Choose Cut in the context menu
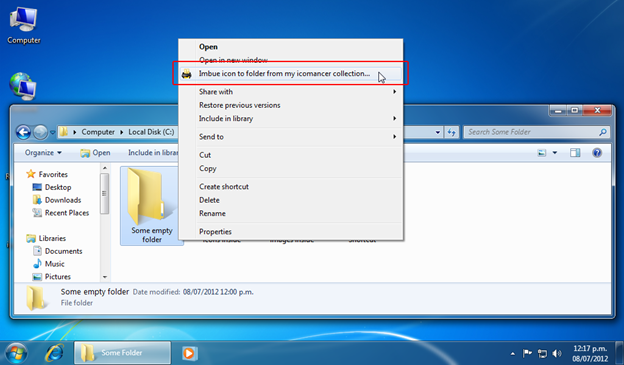Viewport: 624px width, 365px height. (x=290, y=155)
